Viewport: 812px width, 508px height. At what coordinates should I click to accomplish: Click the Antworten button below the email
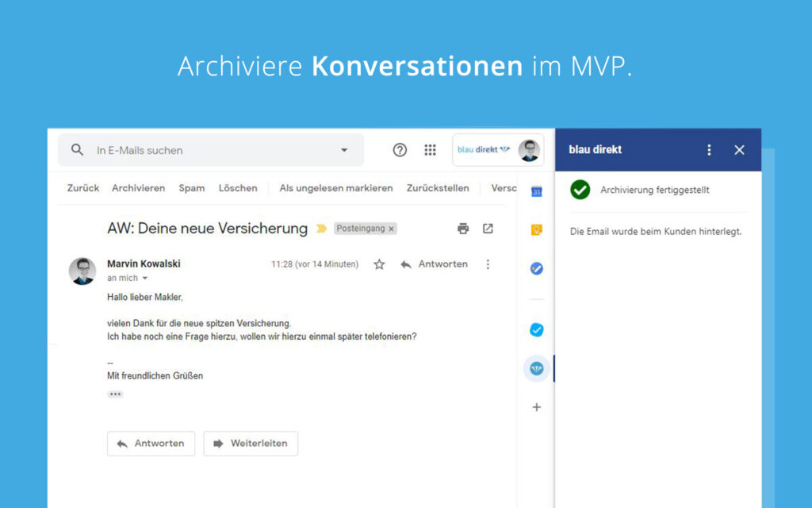point(151,444)
